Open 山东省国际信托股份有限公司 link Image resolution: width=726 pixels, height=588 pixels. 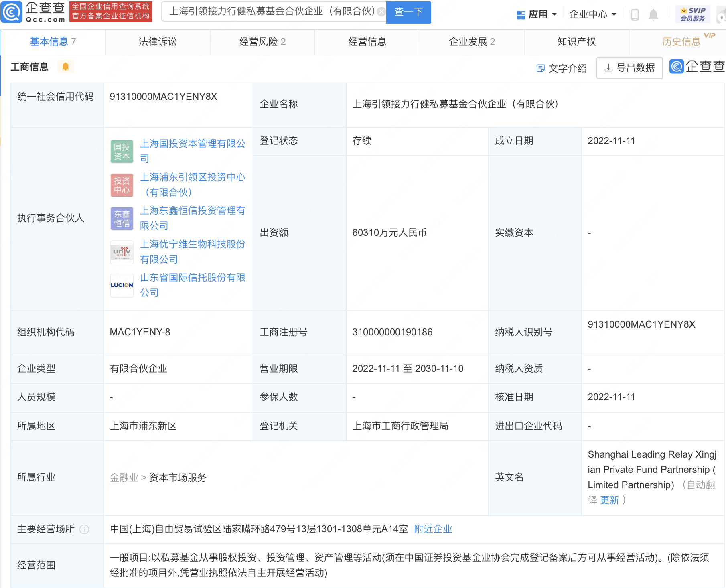click(193, 285)
